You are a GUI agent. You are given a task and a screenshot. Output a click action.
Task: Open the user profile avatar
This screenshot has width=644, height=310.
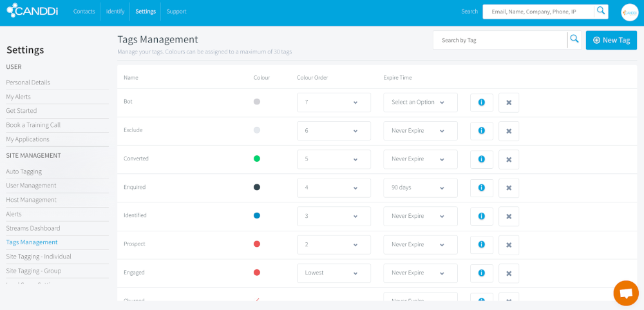(x=629, y=12)
